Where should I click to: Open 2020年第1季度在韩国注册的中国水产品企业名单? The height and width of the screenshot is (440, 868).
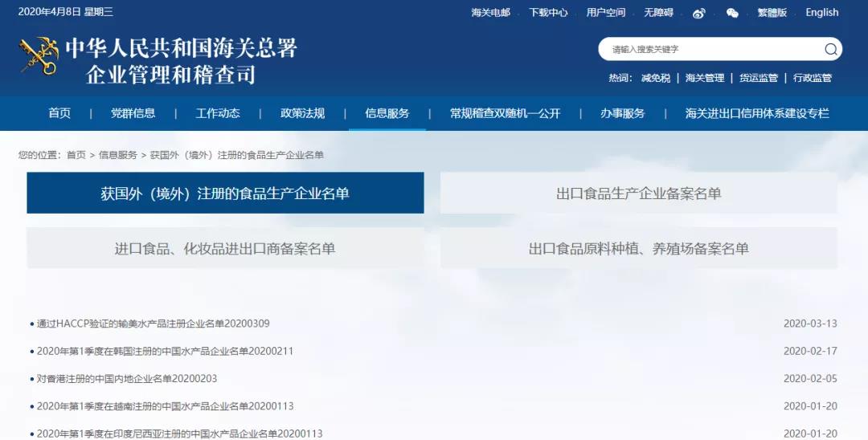point(165,351)
